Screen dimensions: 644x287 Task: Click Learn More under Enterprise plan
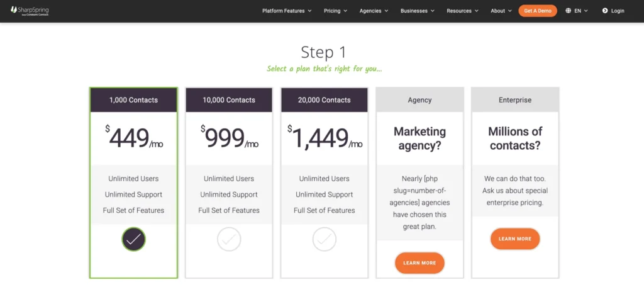click(x=515, y=239)
